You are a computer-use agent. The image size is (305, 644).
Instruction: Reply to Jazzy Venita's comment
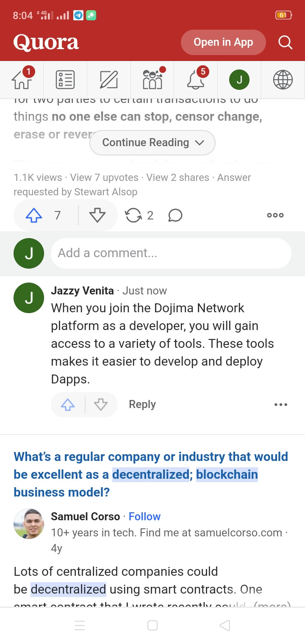(x=142, y=405)
